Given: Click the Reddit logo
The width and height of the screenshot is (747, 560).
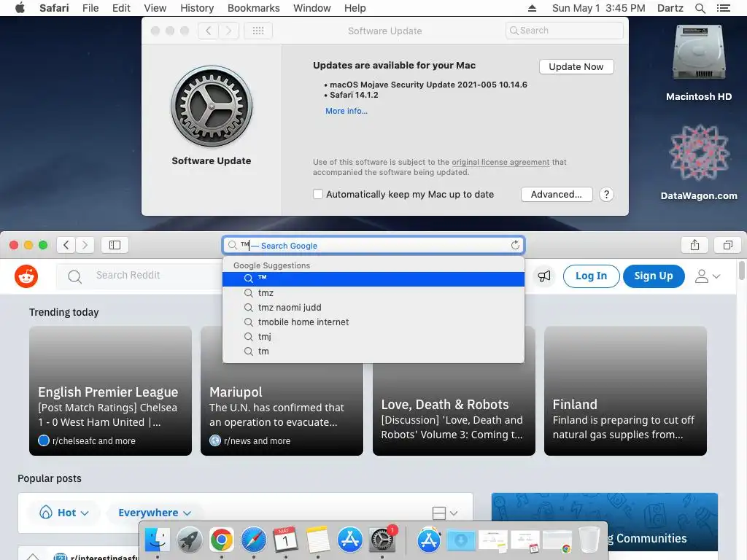Looking at the screenshot, I should 26,276.
